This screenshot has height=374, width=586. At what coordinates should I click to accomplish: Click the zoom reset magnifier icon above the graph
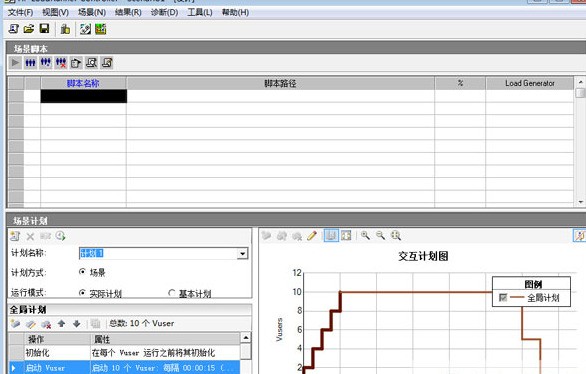(396, 235)
